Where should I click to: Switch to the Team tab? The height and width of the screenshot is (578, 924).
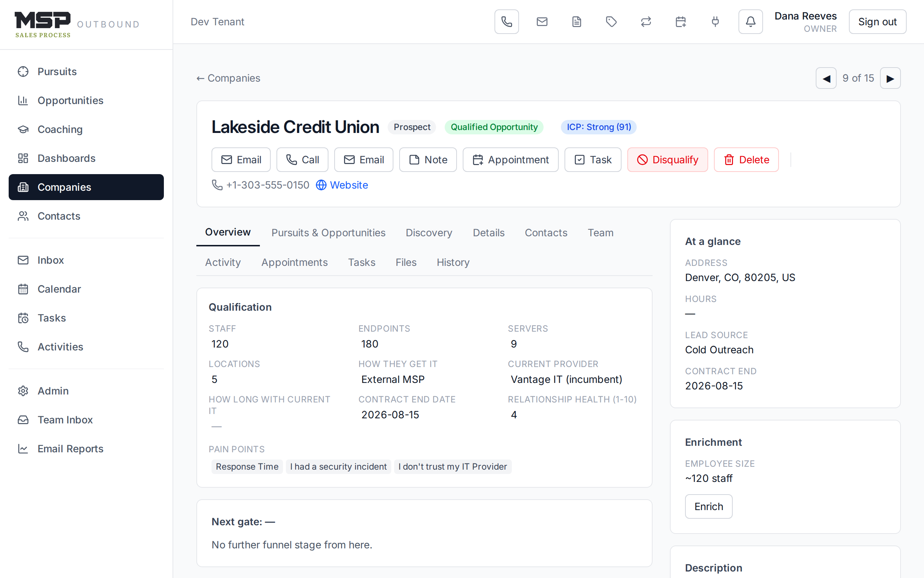[x=601, y=233]
